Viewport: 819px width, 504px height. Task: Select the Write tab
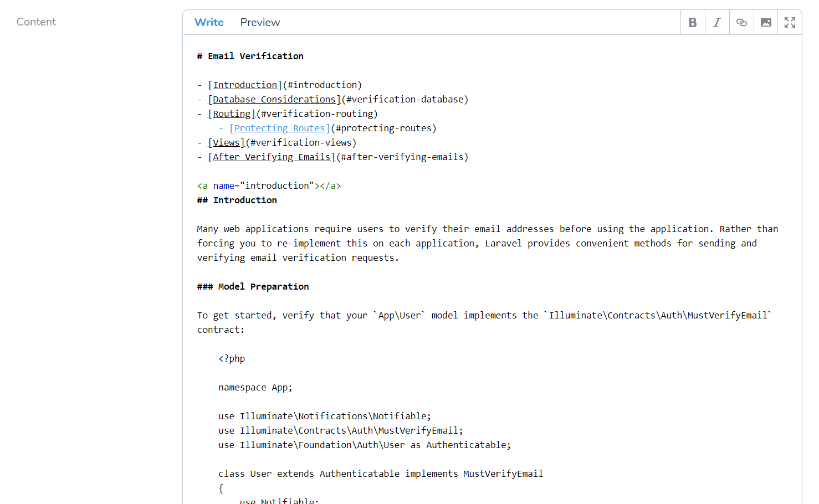pos(209,22)
